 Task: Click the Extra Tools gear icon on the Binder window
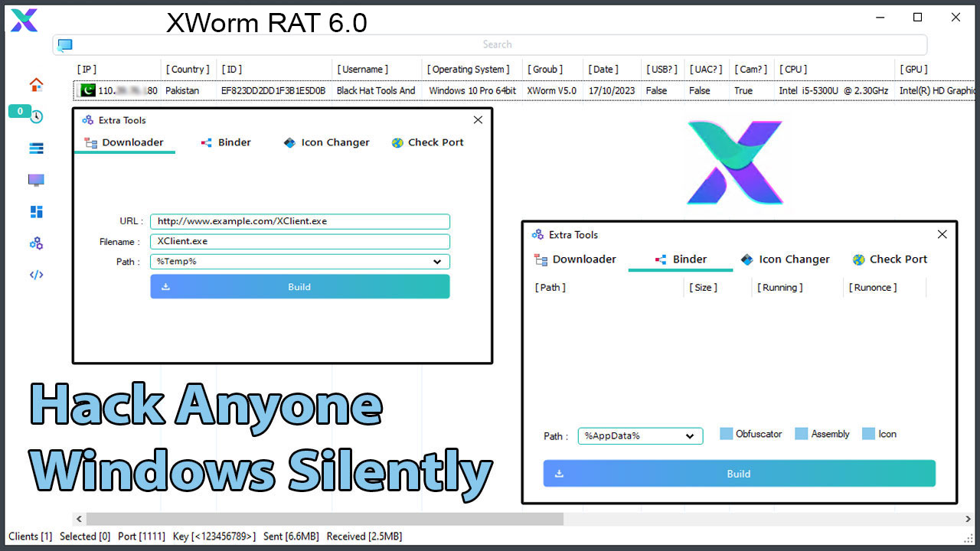coord(537,234)
